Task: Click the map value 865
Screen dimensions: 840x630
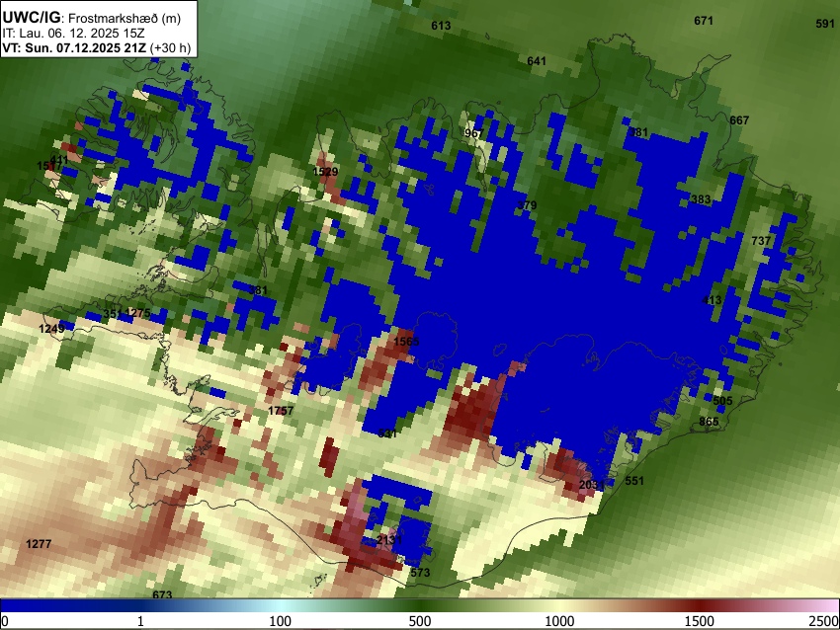Action: point(709,422)
